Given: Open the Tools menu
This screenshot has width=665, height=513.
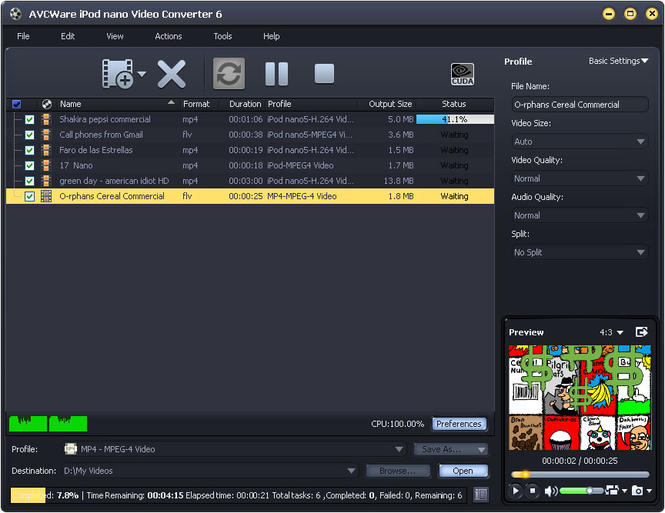Looking at the screenshot, I should pyautogui.click(x=223, y=36).
